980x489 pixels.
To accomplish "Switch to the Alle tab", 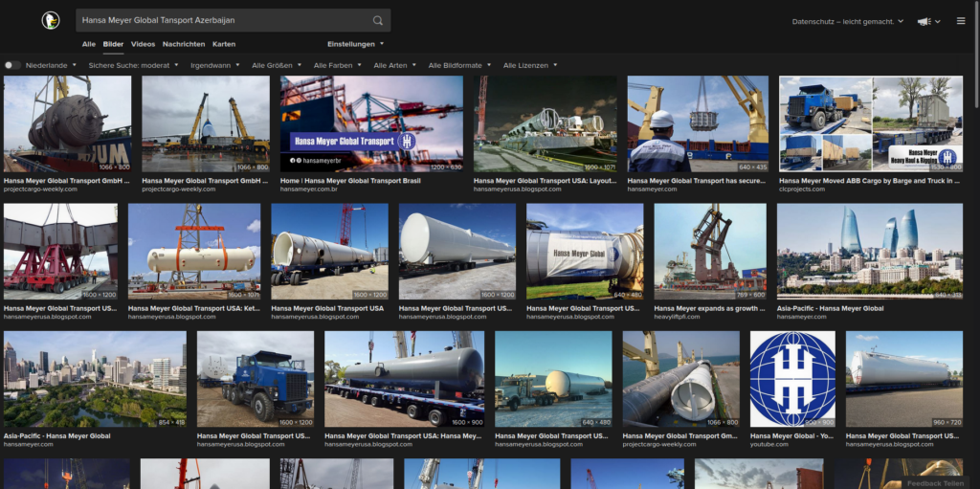I will click(89, 44).
